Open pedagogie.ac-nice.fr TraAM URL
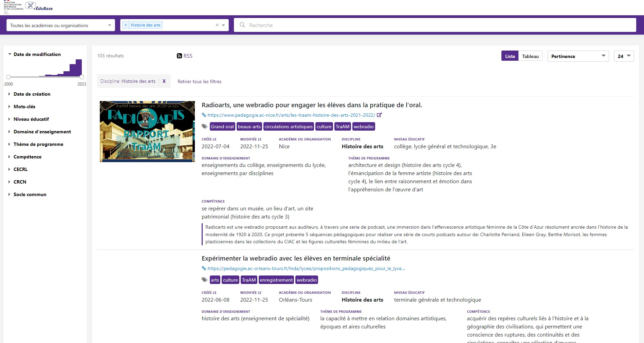Screen dimensions: 644x343 (291, 115)
